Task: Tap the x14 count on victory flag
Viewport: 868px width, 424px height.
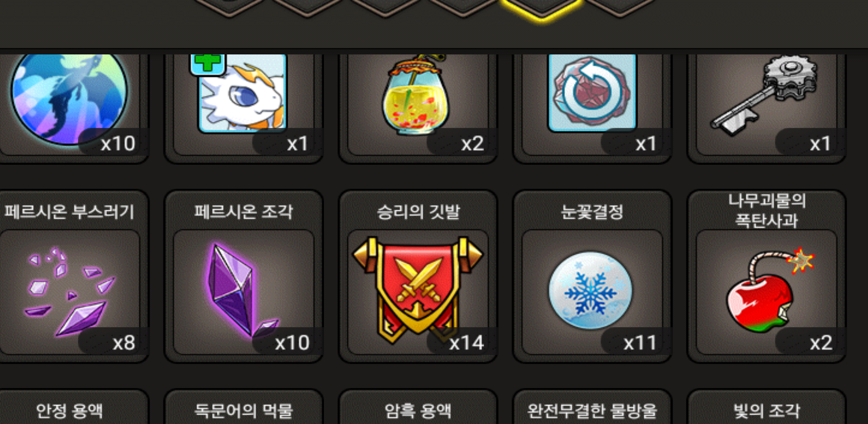Action: (x=466, y=343)
